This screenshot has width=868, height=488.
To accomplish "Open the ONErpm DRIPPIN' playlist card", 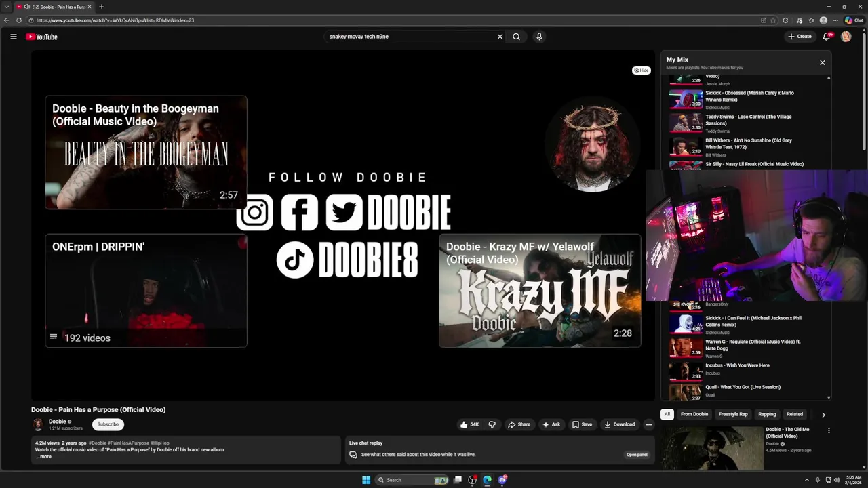I will coord(146,291).
